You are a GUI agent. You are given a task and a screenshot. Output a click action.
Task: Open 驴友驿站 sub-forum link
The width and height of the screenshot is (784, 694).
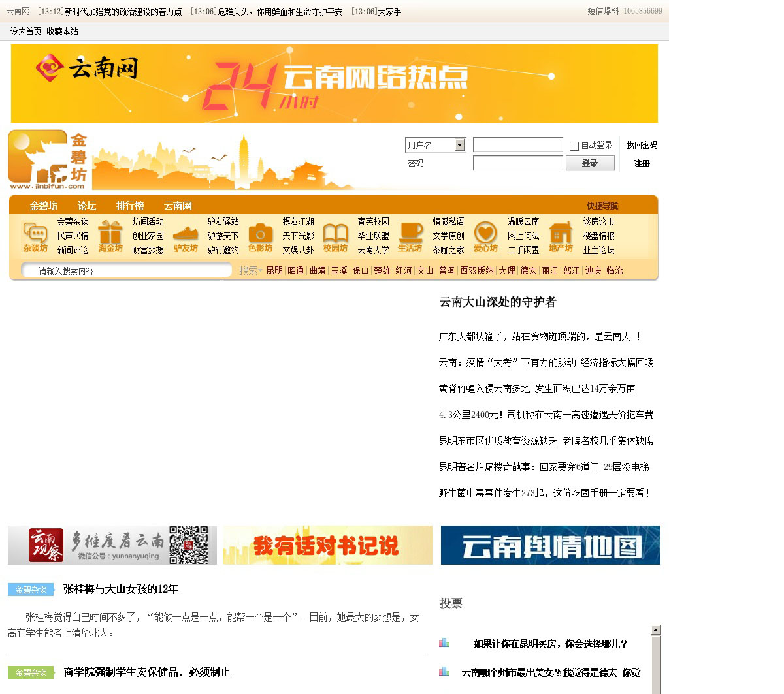click(223, 221)
